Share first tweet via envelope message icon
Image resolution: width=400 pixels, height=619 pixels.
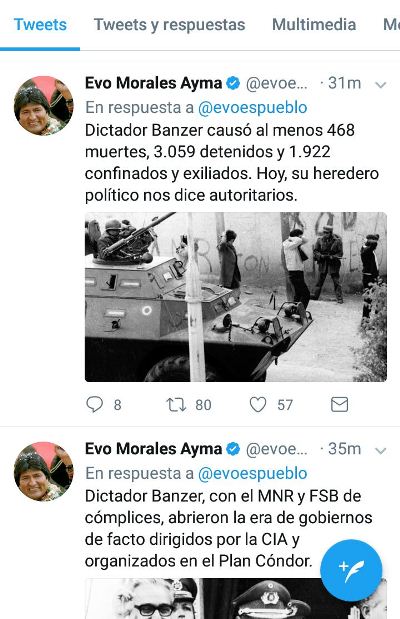pos(339,404)
